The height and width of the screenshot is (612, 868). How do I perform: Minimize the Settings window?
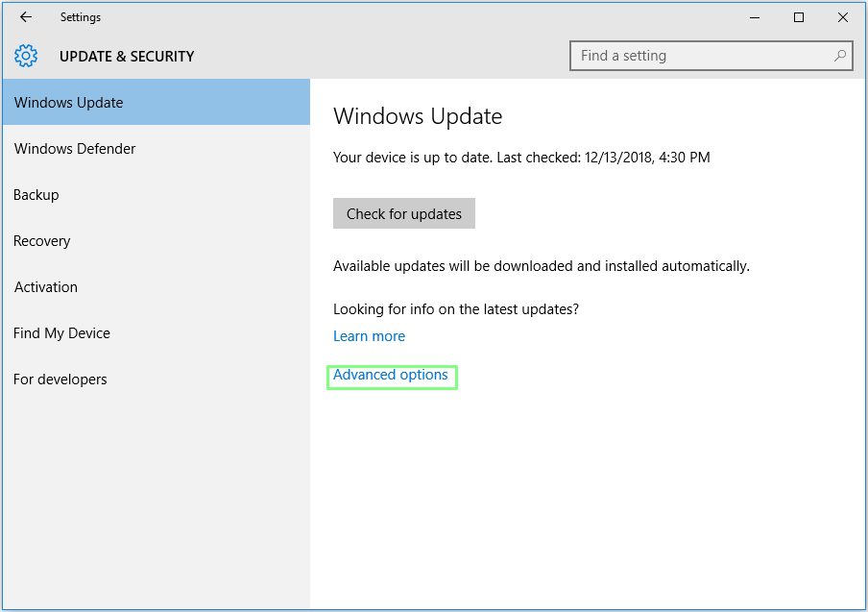[755, 17]
